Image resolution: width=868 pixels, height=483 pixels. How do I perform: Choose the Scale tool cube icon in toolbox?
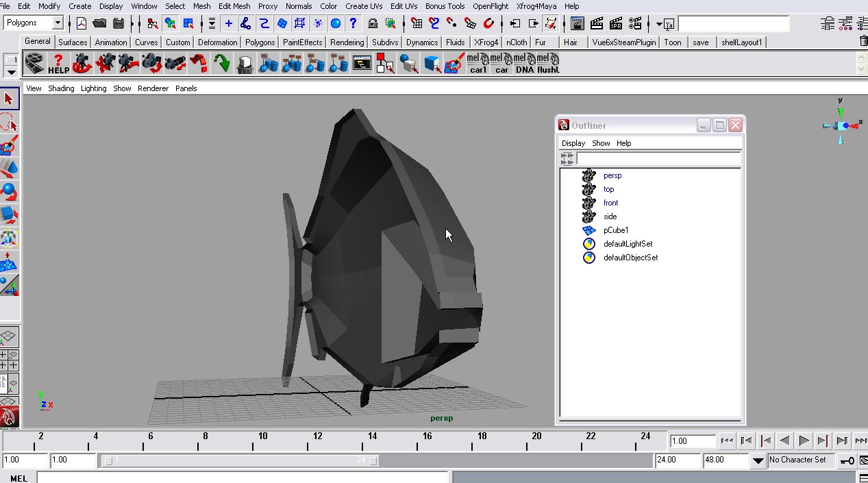[9, 215]
